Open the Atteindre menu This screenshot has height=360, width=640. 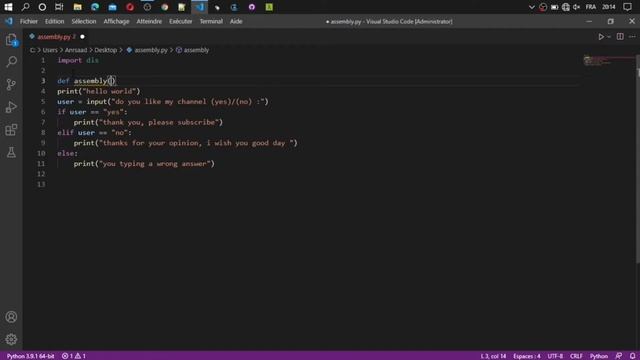[x=149, y=21]
